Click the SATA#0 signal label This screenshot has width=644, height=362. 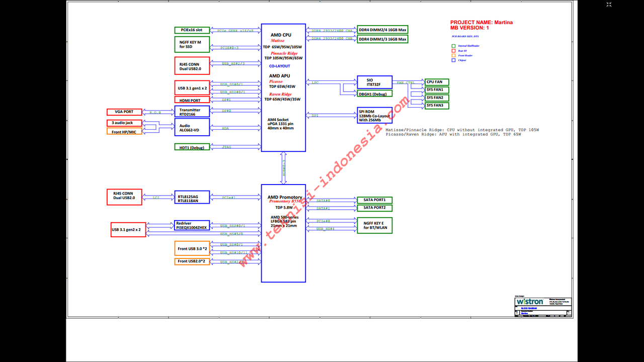[x=324, y=201]
